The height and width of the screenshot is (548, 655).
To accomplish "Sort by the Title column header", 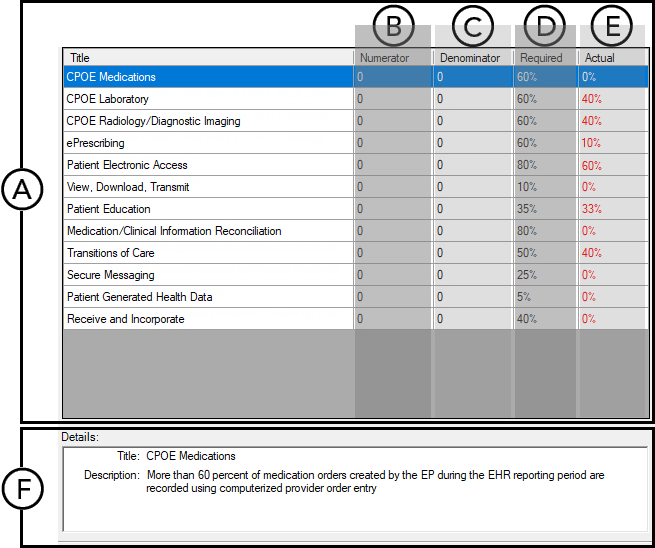I will click(x=207, y=58).
